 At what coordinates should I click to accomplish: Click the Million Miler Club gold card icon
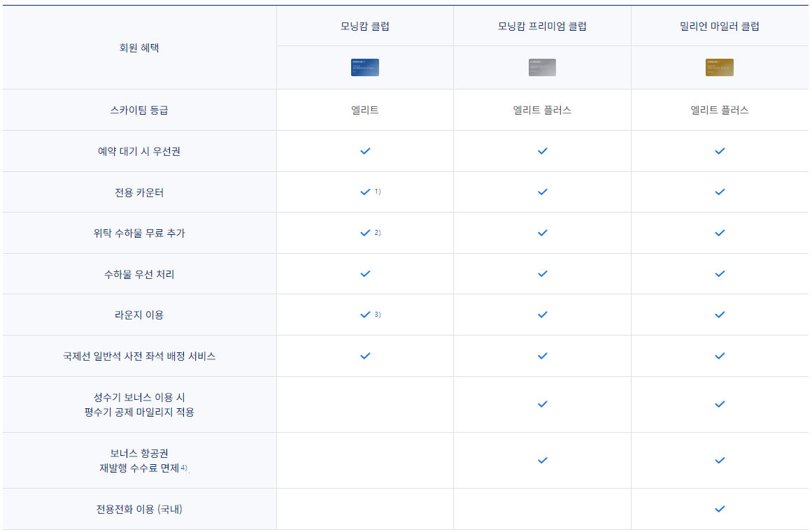pos(719,67)
